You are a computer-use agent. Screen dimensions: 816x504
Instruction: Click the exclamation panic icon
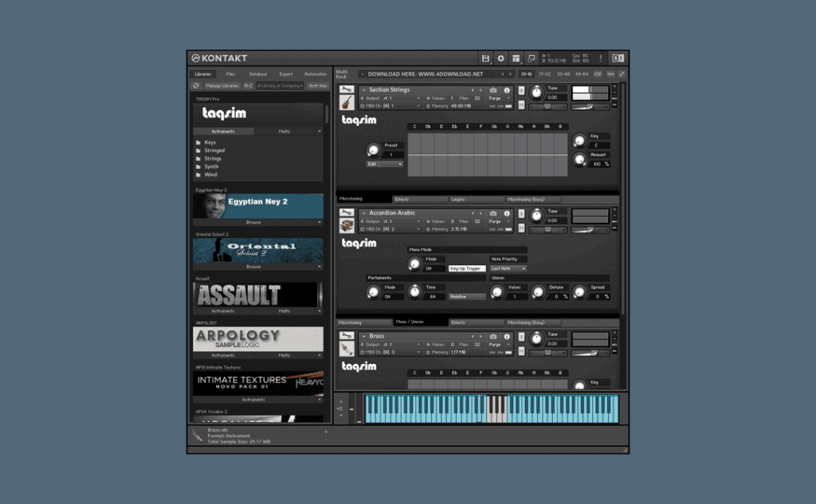(601, 58)
